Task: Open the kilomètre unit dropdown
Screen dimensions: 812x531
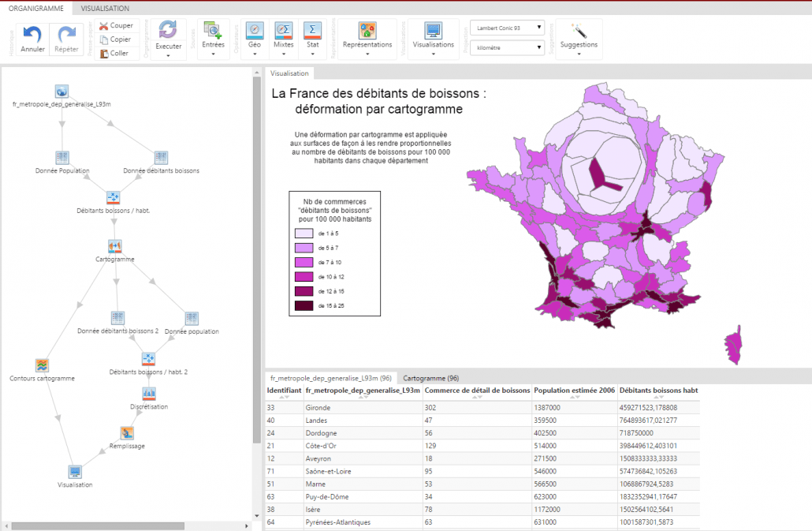Action: (x=507, y=48)
